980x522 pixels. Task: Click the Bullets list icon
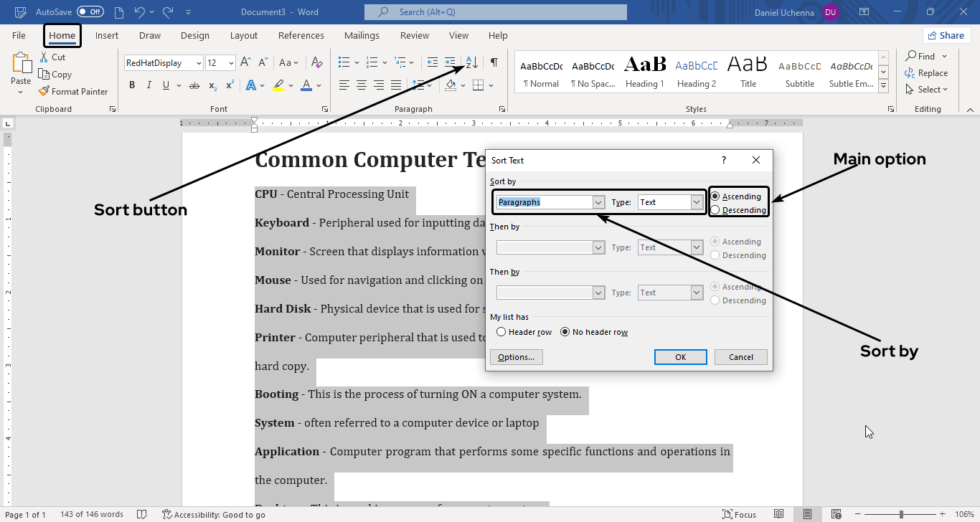344,62
